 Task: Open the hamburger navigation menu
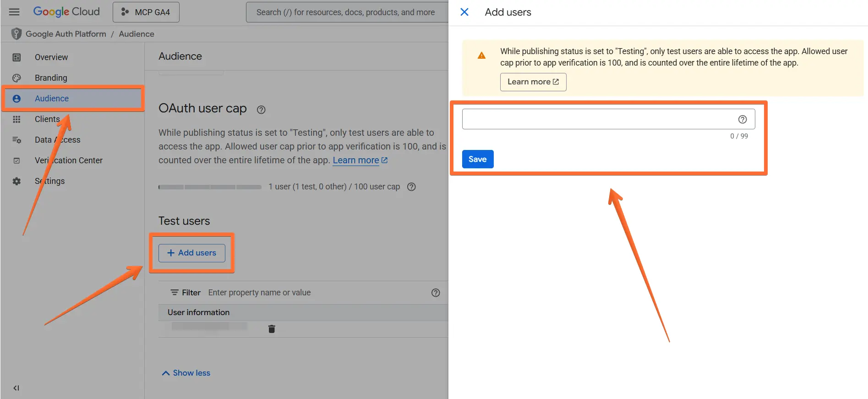14,12
